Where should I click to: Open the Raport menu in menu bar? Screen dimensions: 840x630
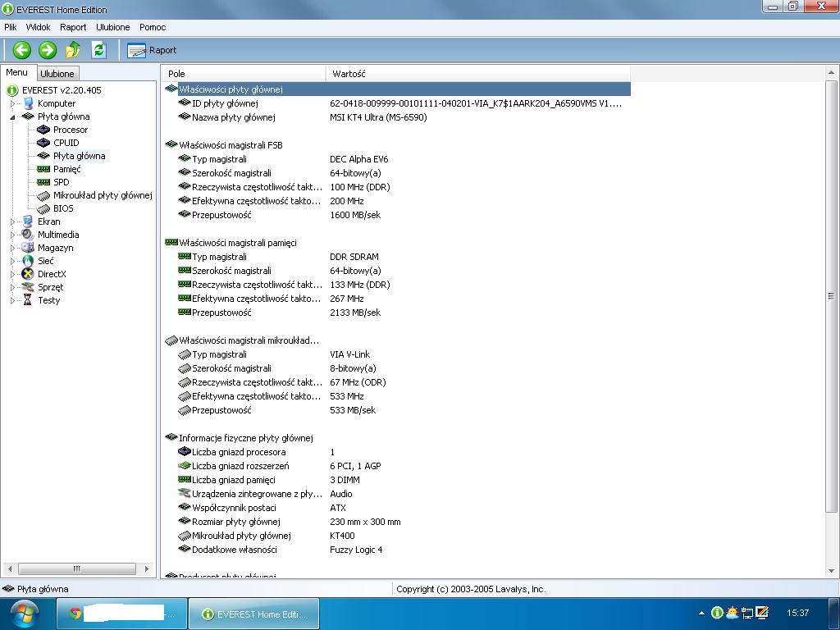(73, 27)
